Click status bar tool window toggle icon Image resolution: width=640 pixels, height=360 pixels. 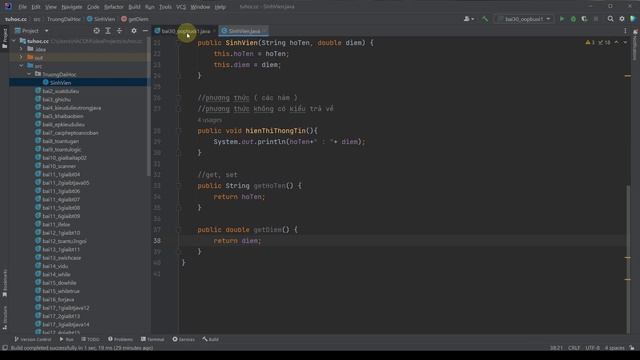(x=5, y=348)
